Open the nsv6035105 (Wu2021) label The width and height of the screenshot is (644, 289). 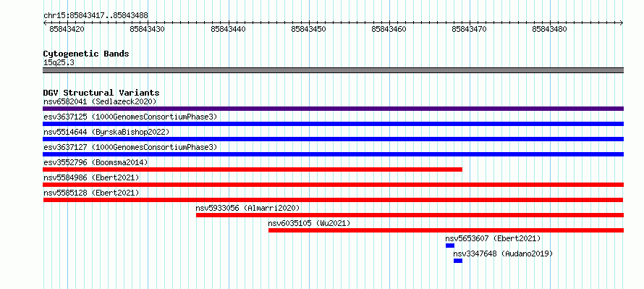pyautogui.click(x=309, y=223)
